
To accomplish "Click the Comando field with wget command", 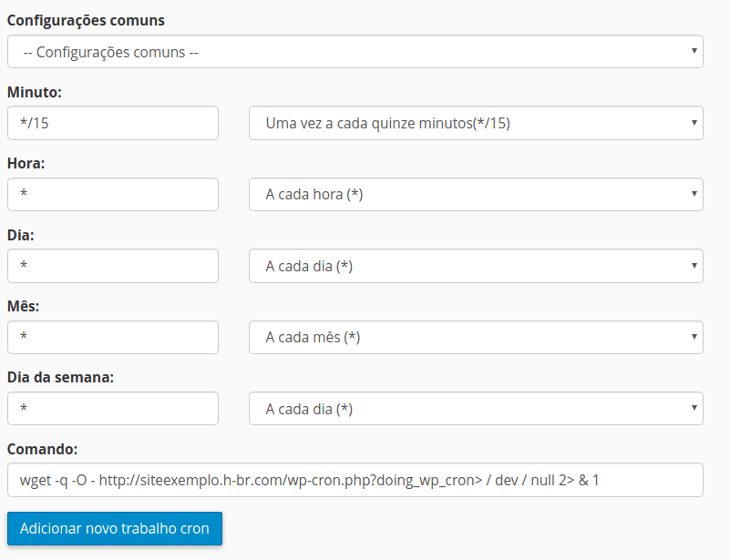I will click(x=355, y=480).
